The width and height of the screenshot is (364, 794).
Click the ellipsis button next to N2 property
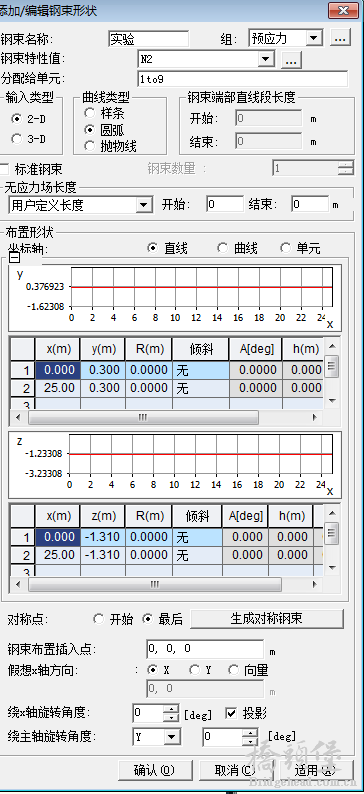(291, 60)
